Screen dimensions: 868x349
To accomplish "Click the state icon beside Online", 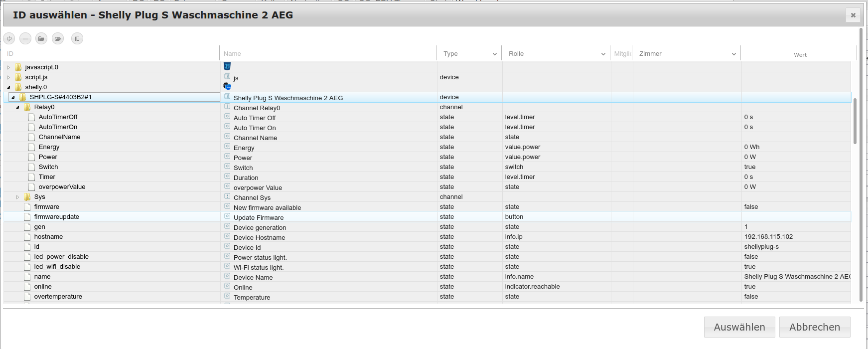I will point(227,286).
